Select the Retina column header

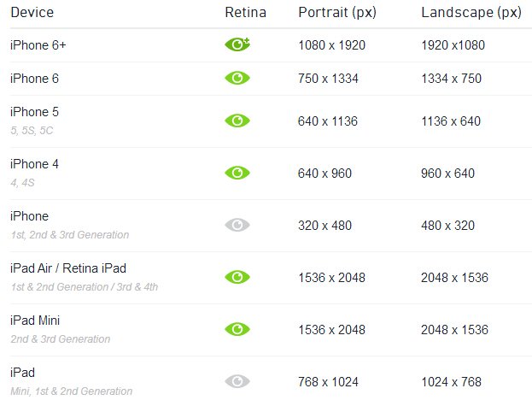point(246,13)
